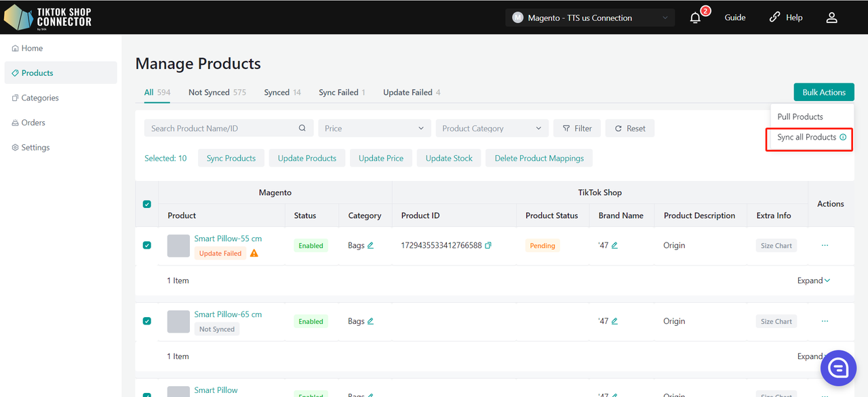
Task: Toggle the select-all checkbox in table header
Action: pyautogui.click(x=147, y=204)
